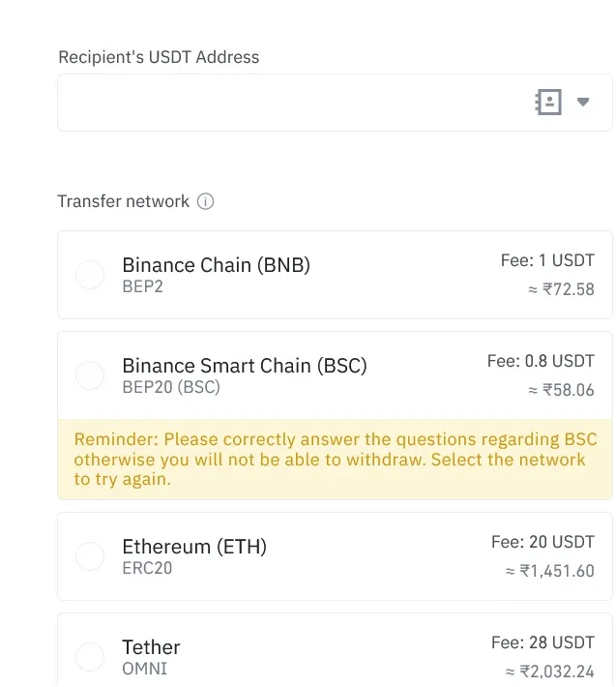Screen dimensions: 616x687
Task: Click the yellow BSC reminder banner
Action: 335,460
